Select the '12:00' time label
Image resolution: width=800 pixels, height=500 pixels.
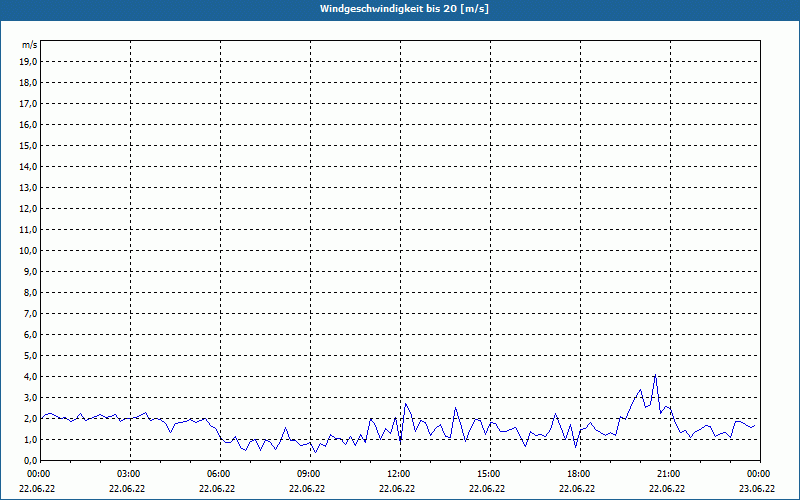click(401, 474)
